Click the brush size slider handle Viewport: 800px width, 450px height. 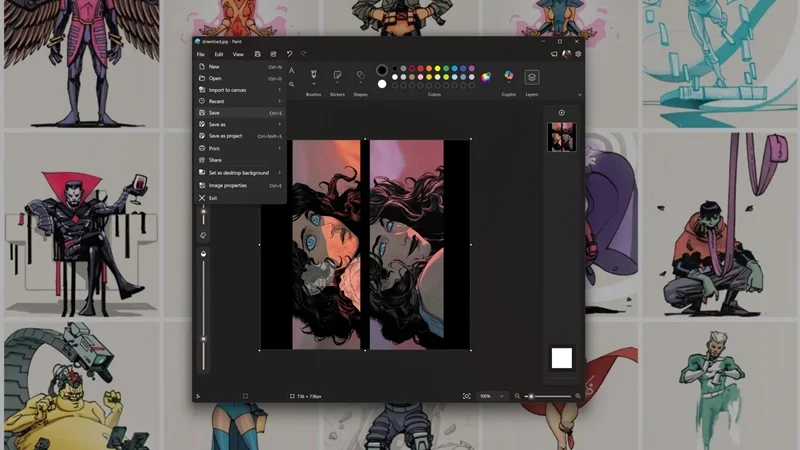coord(204,211)
